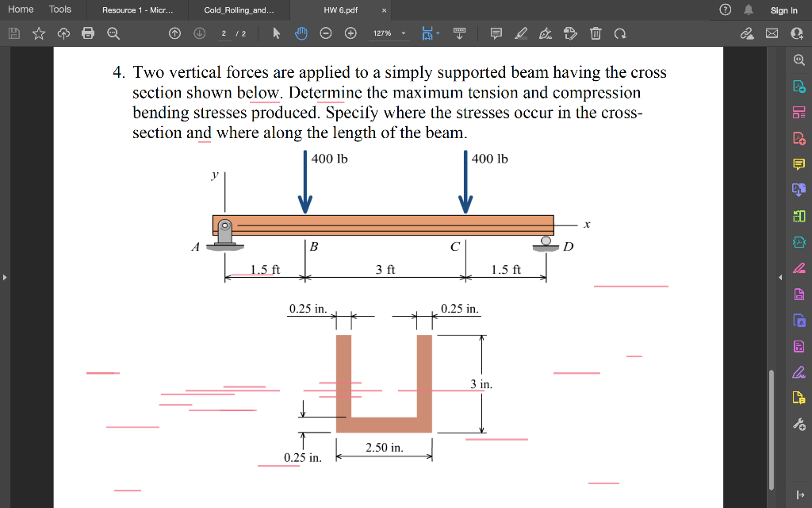Image resolution: width=812 pixels, height=508 pixels.
Task: Open the Search document magnifier
Action: click(113, 34)
